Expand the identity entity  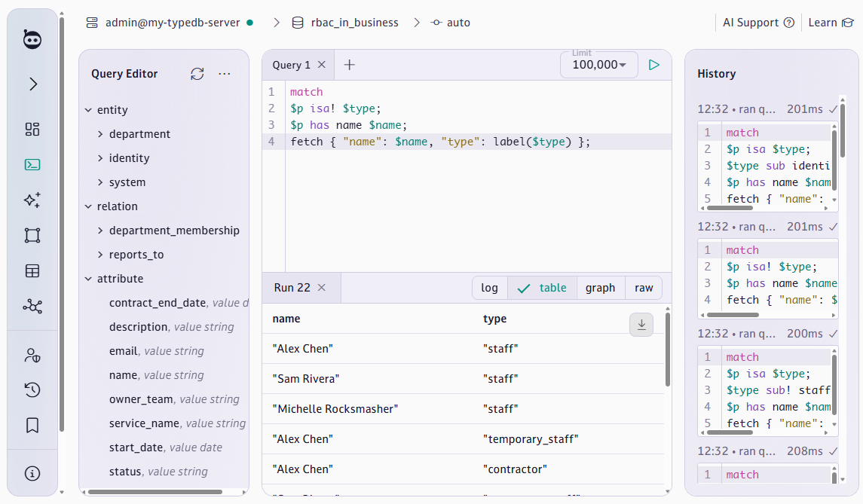[100, 158]
